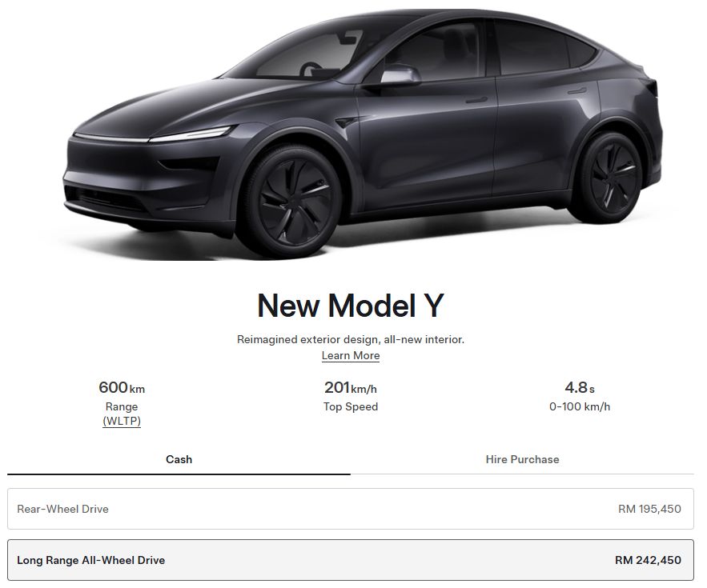Switch to the Hire Purchase tab

(522, 459)
